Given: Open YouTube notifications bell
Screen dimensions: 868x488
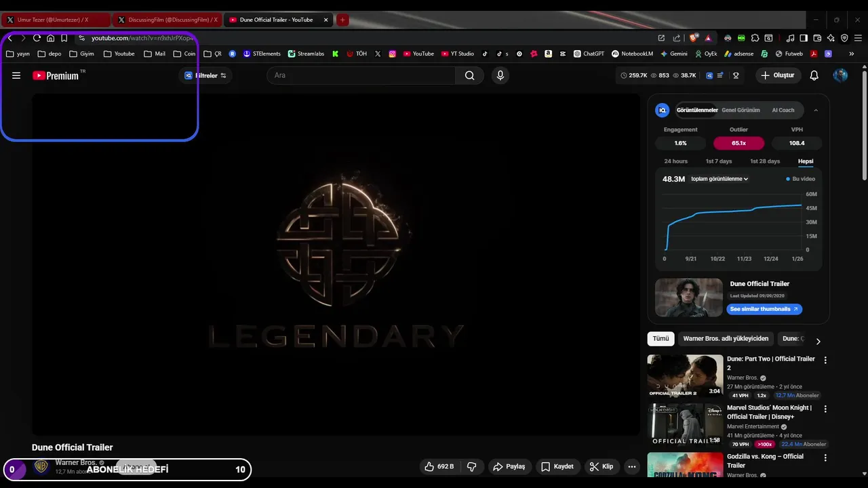Looking at the screenshot, I should 814,75.
